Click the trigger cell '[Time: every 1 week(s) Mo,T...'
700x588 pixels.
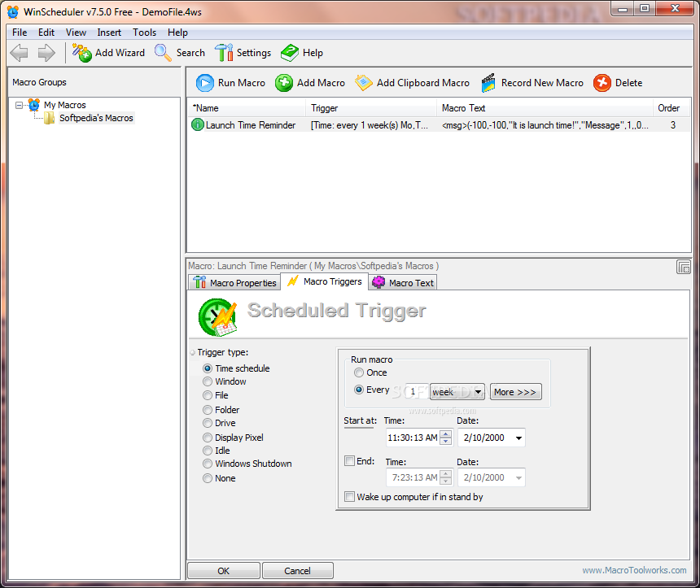pyautogui.click(x=370, y=125)
